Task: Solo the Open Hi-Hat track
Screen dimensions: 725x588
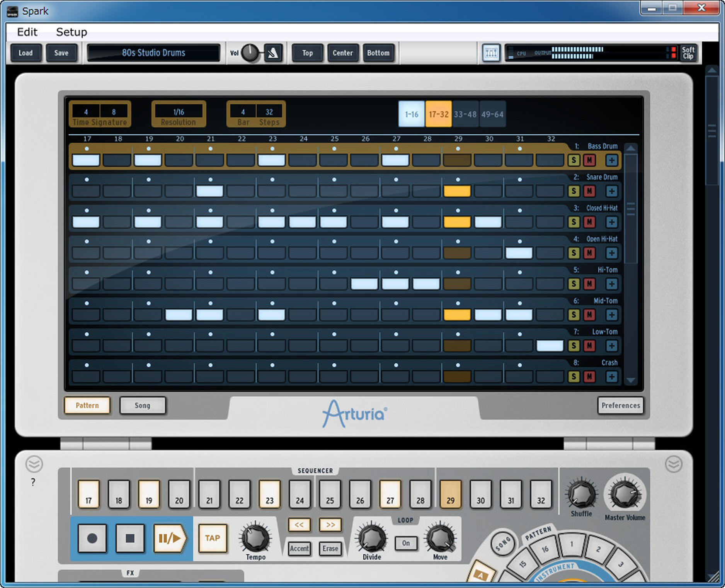Action: coord(574,253)
